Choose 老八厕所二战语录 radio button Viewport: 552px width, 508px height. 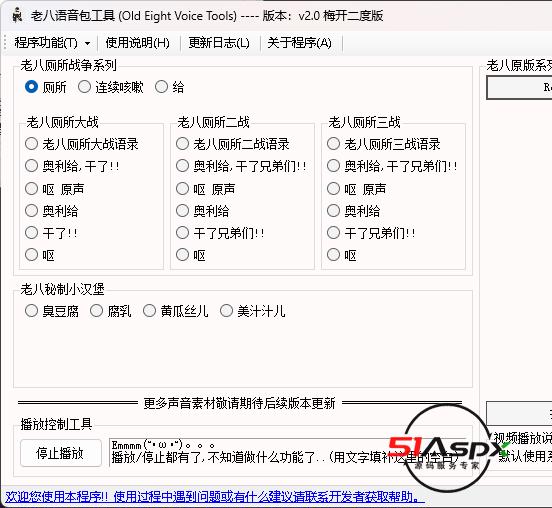pos(232,144)
